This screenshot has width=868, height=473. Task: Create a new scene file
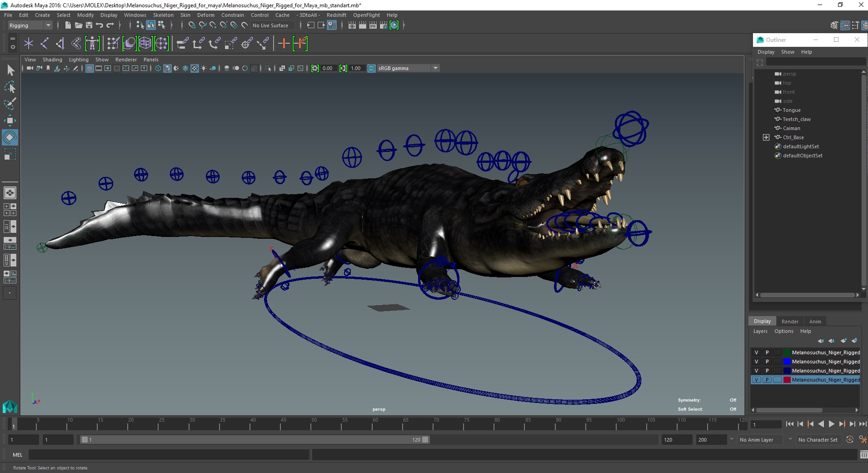coord(68,25)
